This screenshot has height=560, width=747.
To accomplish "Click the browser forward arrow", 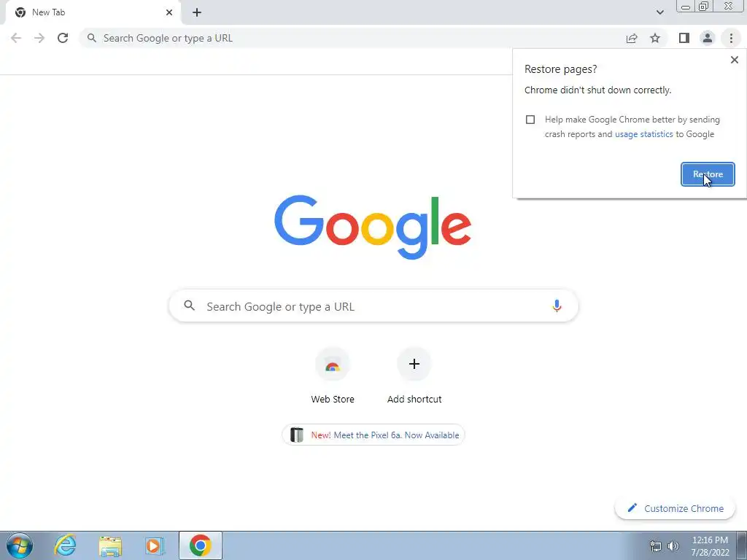I will [39, 38].
